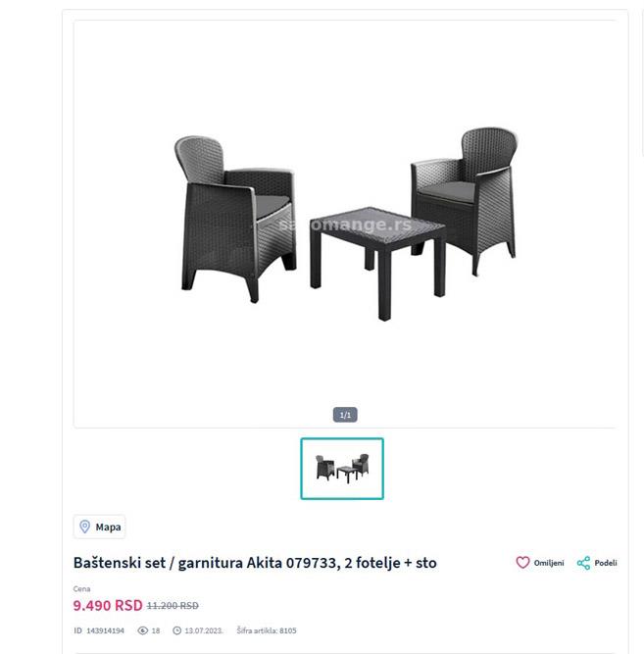Viewport: 644px width, 654px height.
Task: Click the 9.490 RSD current price
Action: (x=108, y=606)
